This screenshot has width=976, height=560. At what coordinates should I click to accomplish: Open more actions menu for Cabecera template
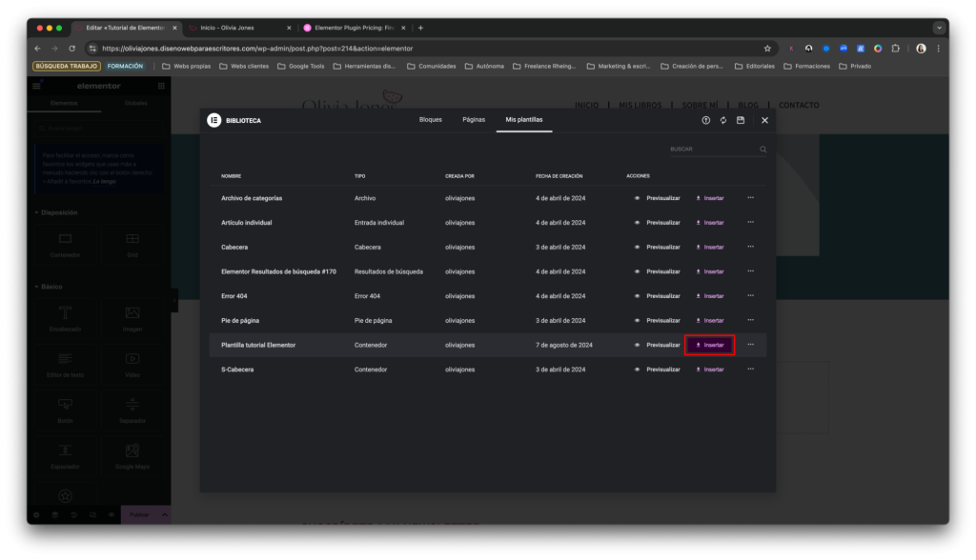(750, 247)
